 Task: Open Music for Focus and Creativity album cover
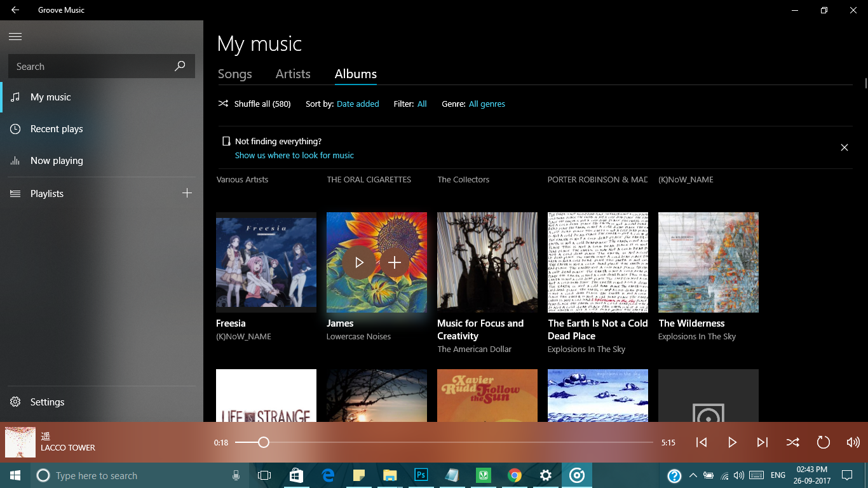[x=487, y=262]
